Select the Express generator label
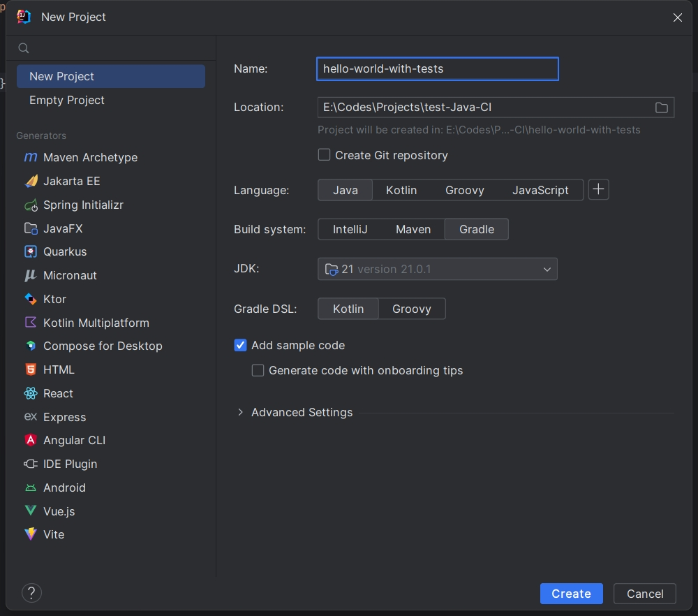This screenshot has height=616, width=698. 64,417
